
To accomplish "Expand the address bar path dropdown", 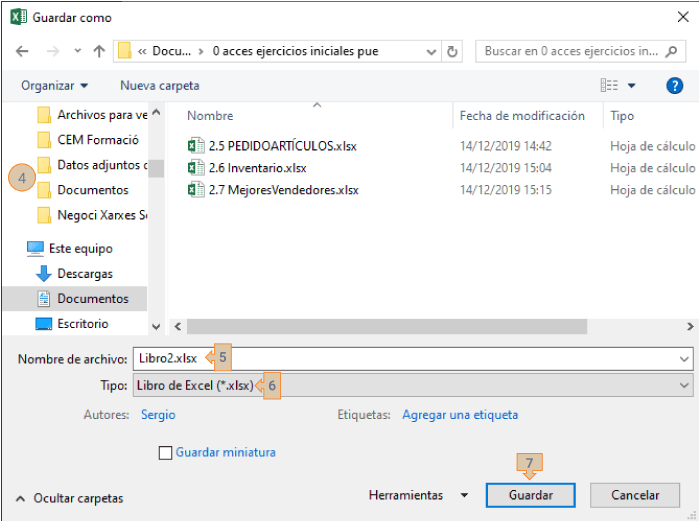I will coord(431,52).
